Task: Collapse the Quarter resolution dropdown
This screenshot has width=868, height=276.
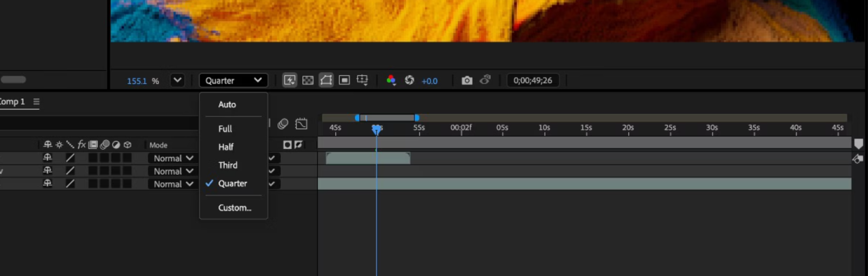Action: point(233,80)
